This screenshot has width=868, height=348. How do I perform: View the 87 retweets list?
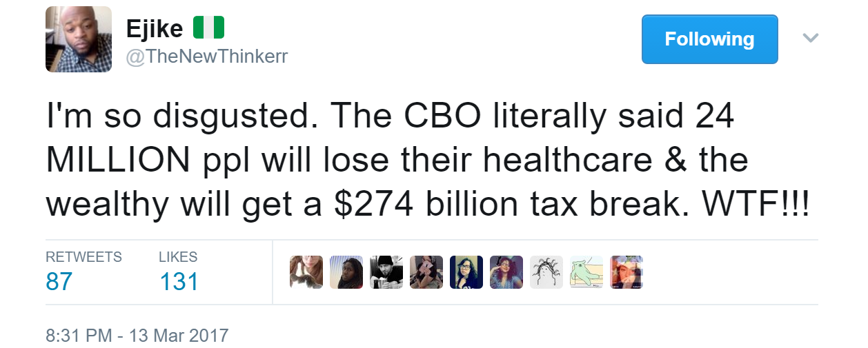coord(59,282)
